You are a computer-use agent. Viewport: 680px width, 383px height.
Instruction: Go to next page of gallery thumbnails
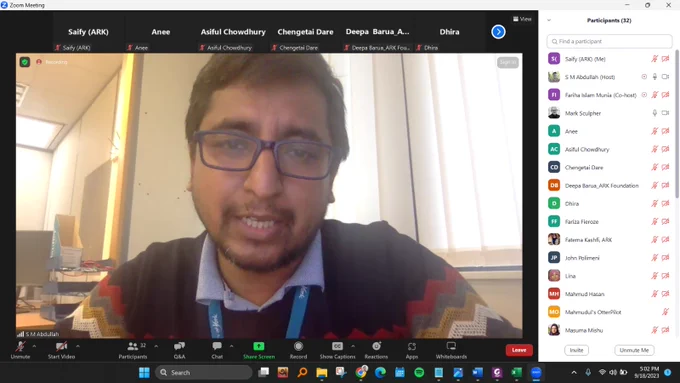pos(498,32)
